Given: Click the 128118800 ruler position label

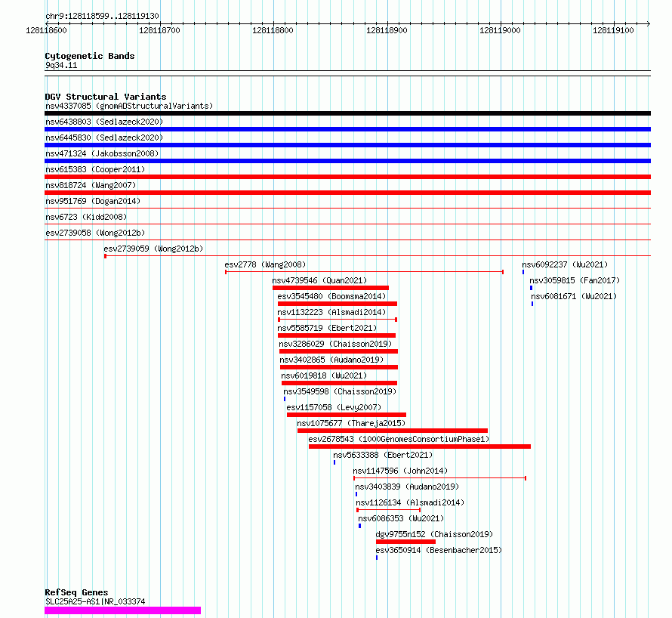Looking at the screenshot, I should pyautogui.click(x=273, y=30).
